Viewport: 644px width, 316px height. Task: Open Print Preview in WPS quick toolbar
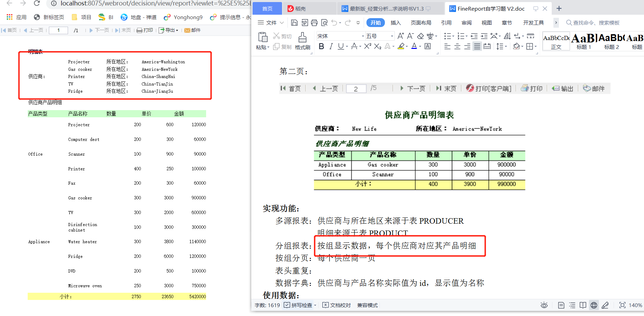pos(324,23)
